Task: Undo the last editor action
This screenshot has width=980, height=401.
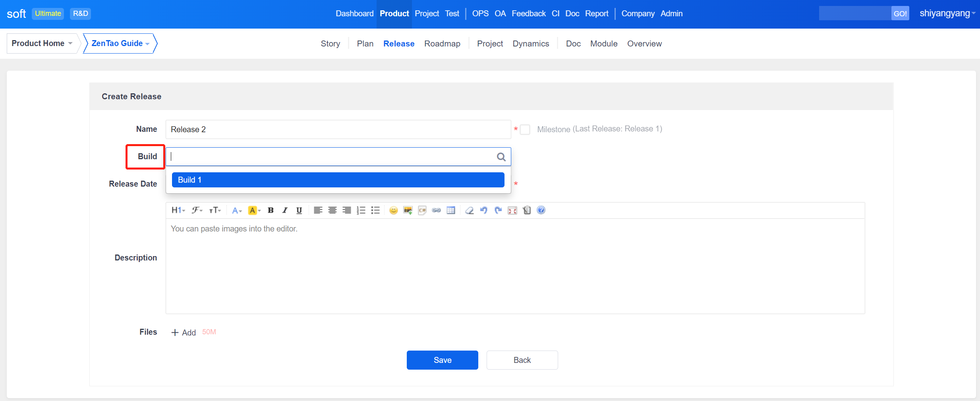Action: (x=483, y=210)
